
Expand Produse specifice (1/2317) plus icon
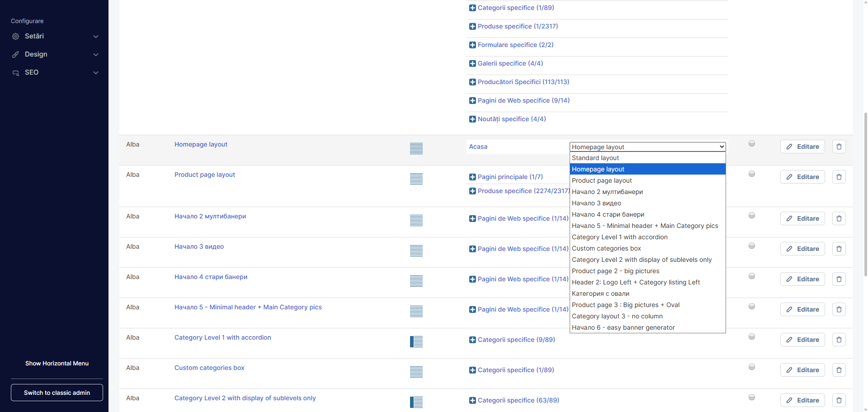(472, 27)
